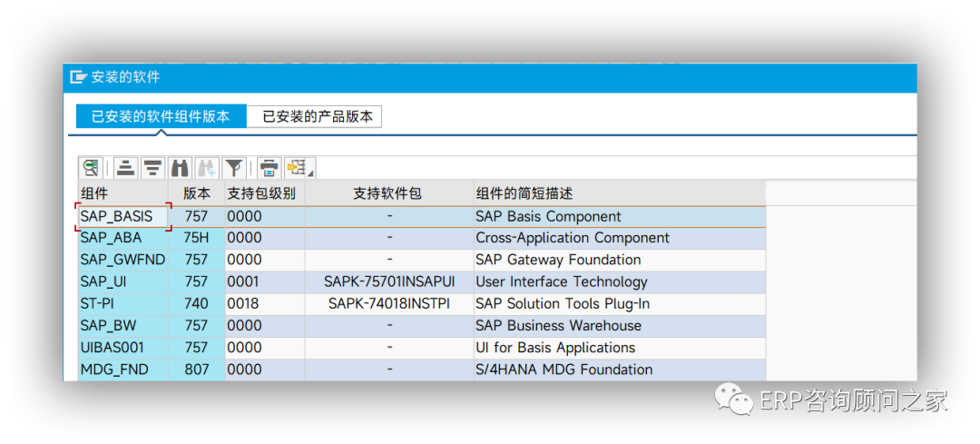Screen dimensions: 980x444
Task: Click support level 0001 of SAP_UI
Action: point(265,282)
